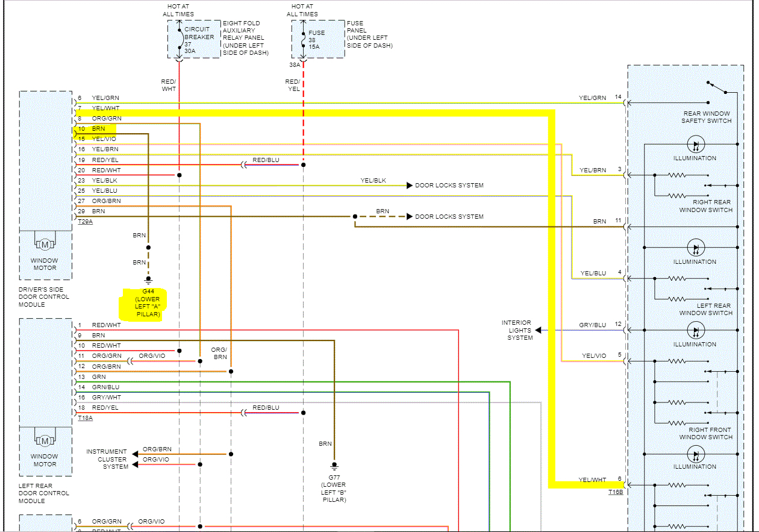Click Right Rear Window Switch label
Image resolution: width=759 pixels, height=532 pixels.
coord(706,206)
